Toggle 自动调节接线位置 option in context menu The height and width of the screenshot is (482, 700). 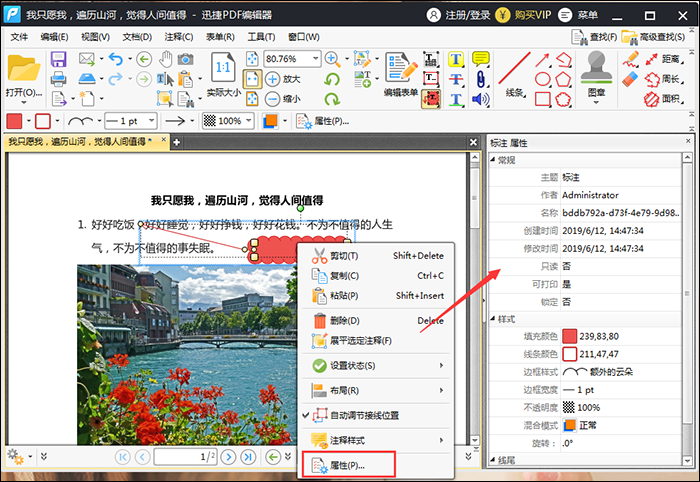tap(376, 416)
